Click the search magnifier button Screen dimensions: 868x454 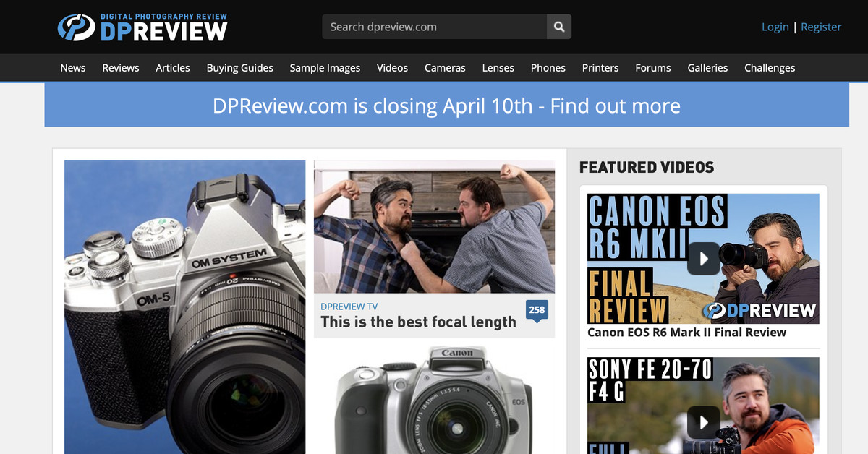(x=559, y=27)
